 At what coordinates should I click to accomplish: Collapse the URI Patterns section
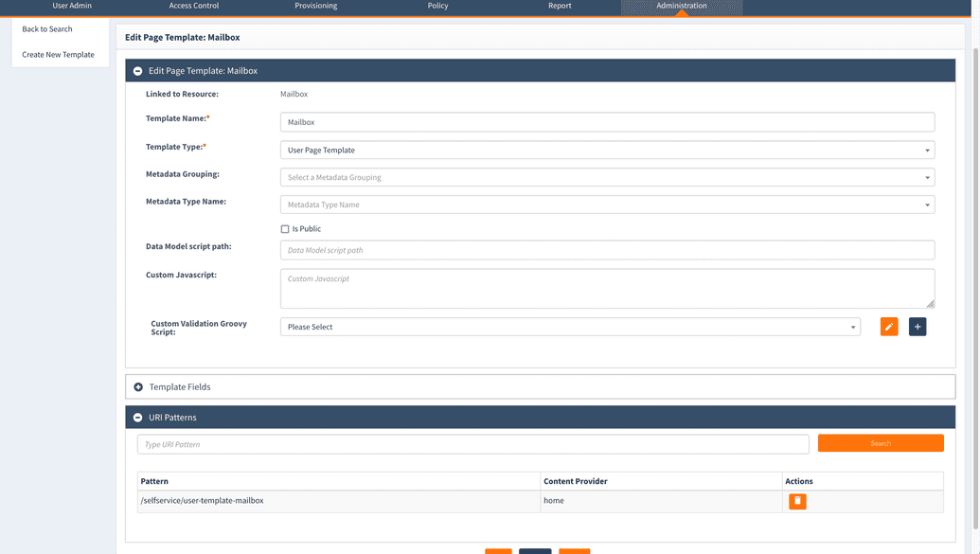(x=138, y=418)
